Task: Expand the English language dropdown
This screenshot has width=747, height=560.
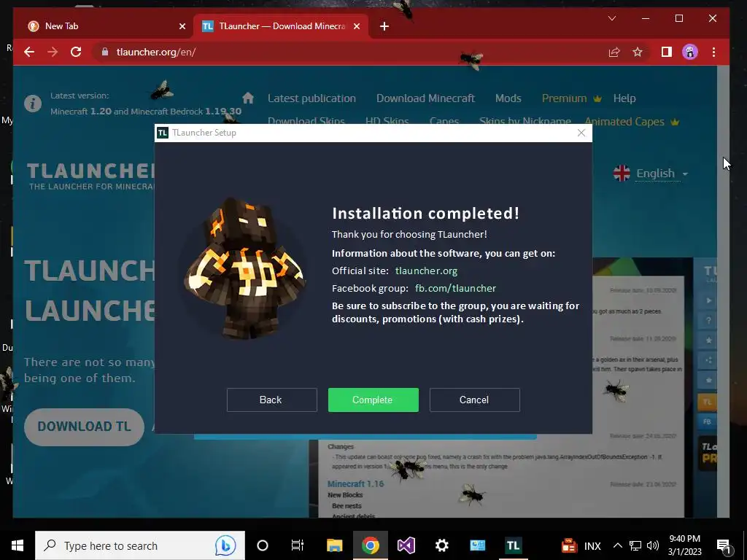Action: (651, 174)
